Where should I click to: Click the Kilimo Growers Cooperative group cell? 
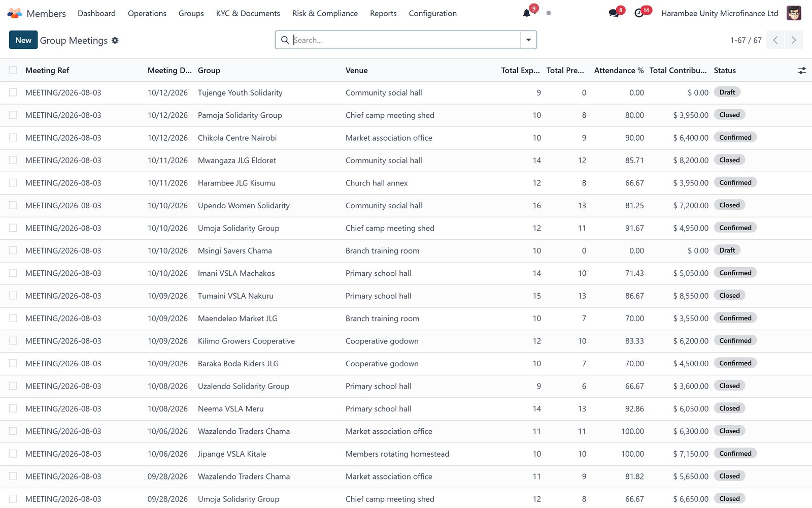(246, 341)
